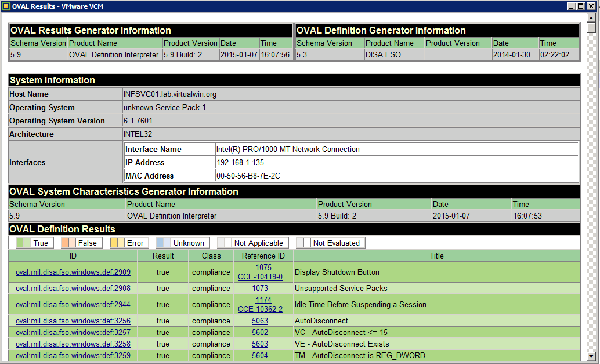Click the green True legend swatch

[x=24, y=243]
